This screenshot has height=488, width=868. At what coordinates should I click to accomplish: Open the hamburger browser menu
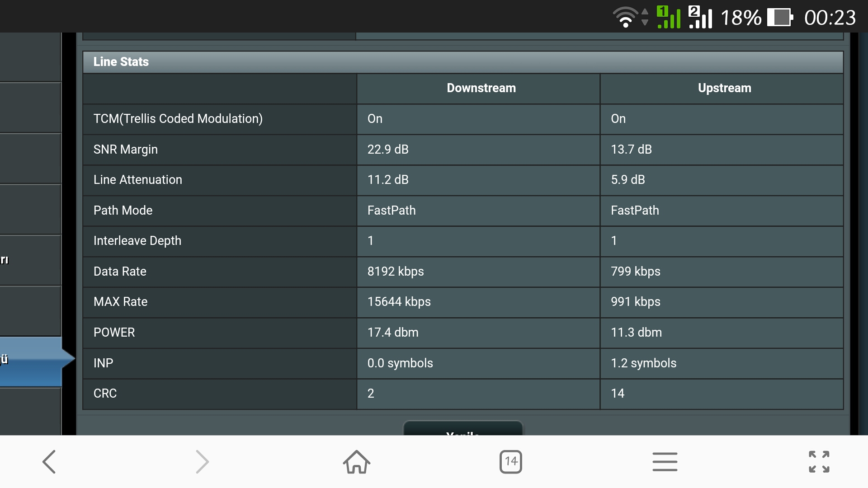(665, 461)
